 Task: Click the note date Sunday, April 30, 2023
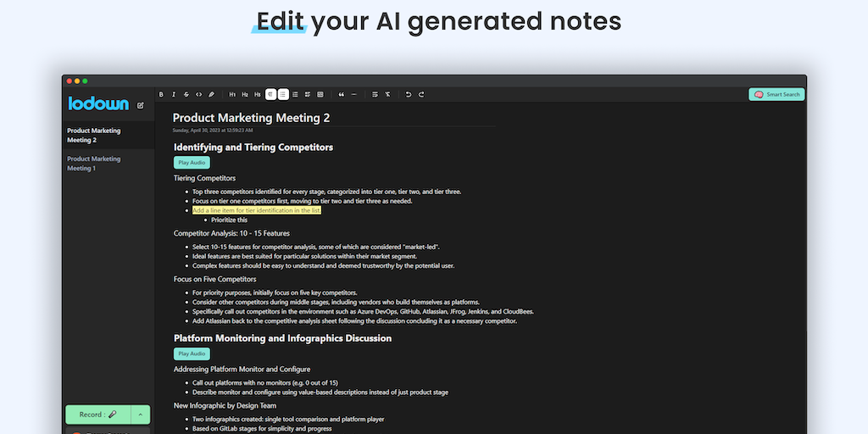(213, 131)
